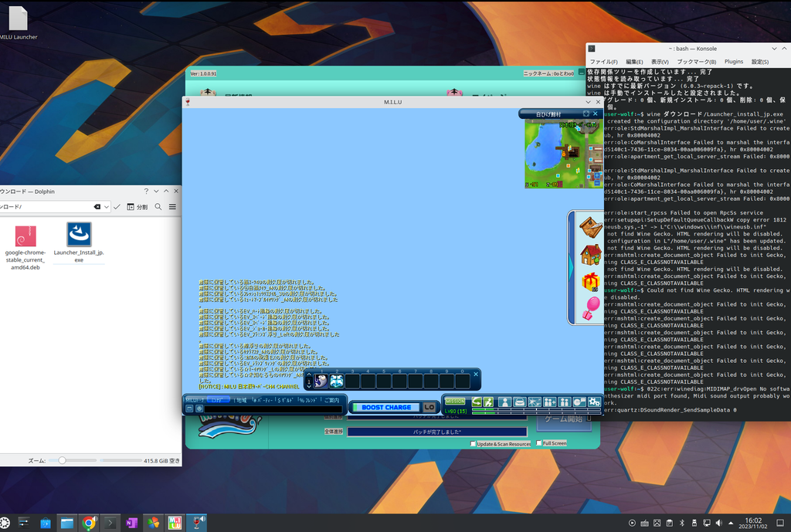Zoom in the minimap with plus button
Viewport: 791px width, 532px height.
pyautogui.click(x=597, y=175)
